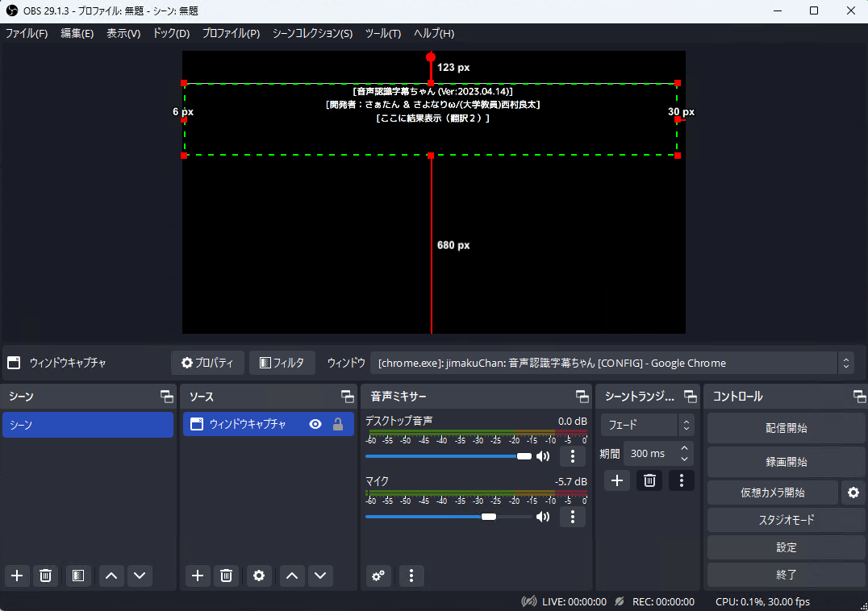
Task: Hide the ウィンドウキャプチャ source with the eye toggle
Action: click(315, 424)
